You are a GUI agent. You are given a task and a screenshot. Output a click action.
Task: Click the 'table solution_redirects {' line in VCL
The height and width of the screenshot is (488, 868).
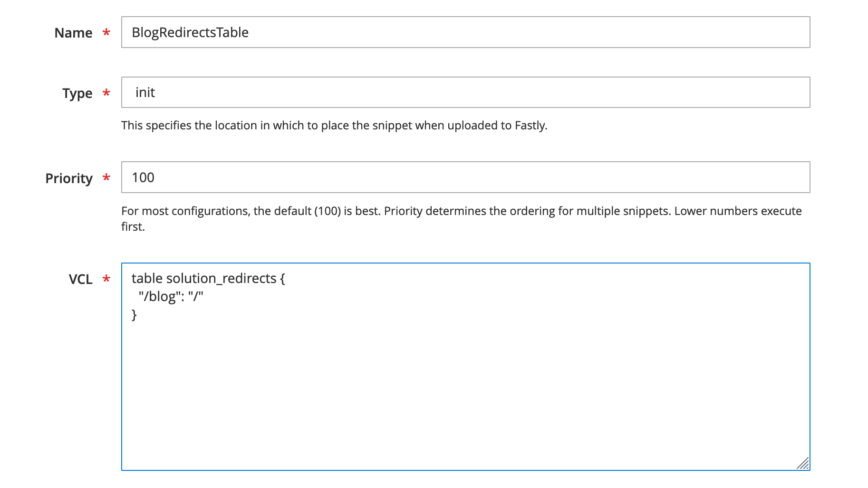[208, 278]
